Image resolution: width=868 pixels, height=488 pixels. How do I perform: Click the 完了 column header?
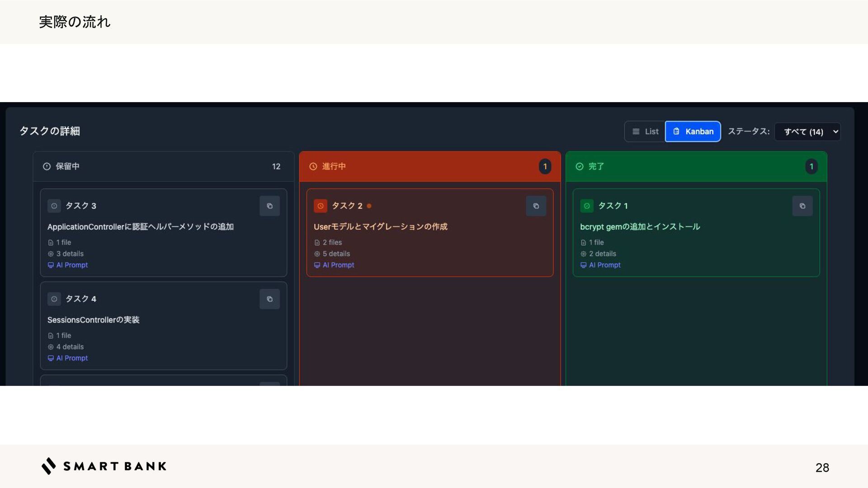[x=596, y=166]
